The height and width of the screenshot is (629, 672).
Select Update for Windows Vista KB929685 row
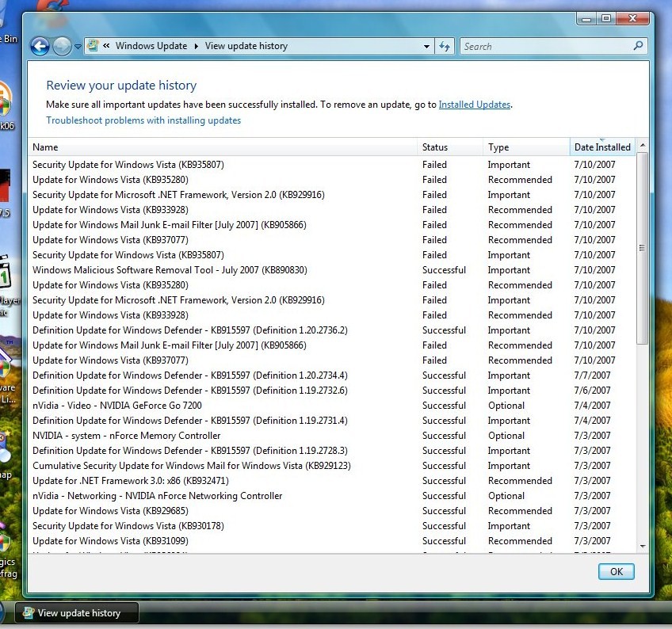[x=331, y=511]
